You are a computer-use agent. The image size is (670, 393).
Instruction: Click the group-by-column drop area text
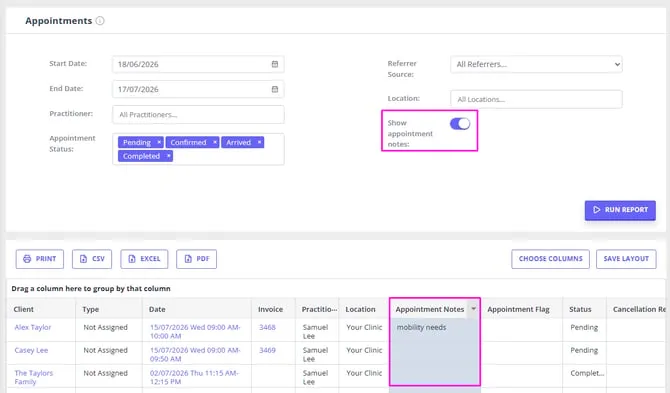[x=91, y=288]
